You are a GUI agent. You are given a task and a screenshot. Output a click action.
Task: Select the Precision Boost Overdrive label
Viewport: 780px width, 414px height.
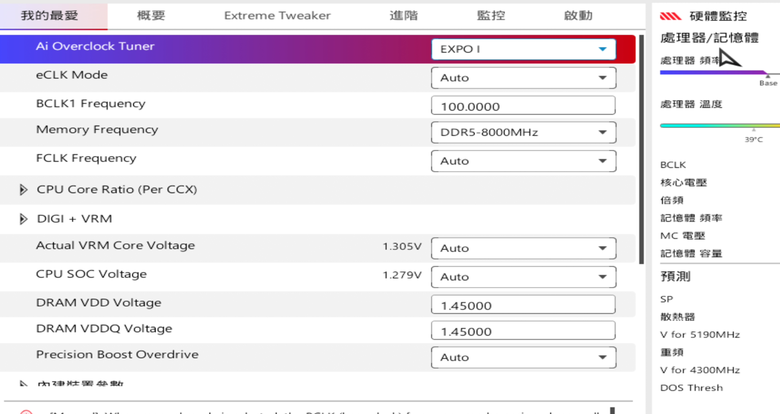117,355
